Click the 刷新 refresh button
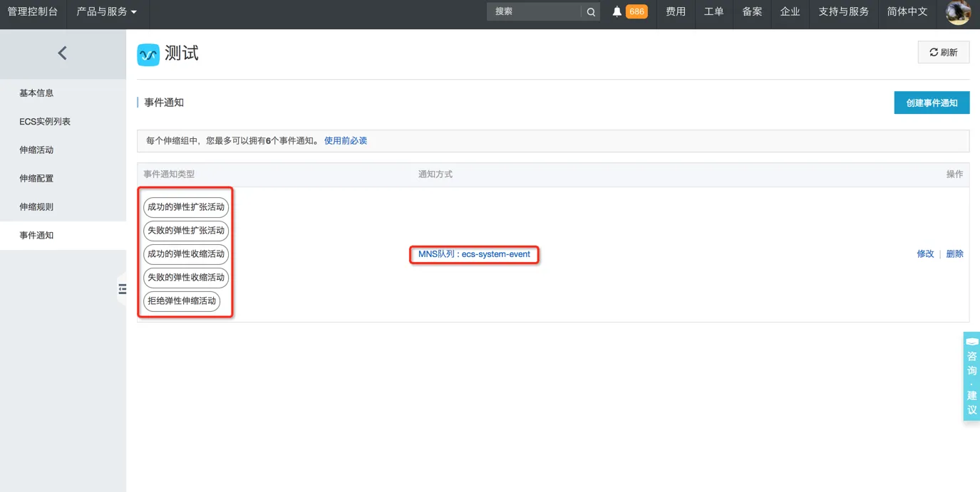The height and width of the screenshot is (492, 980). pos(944,53)
